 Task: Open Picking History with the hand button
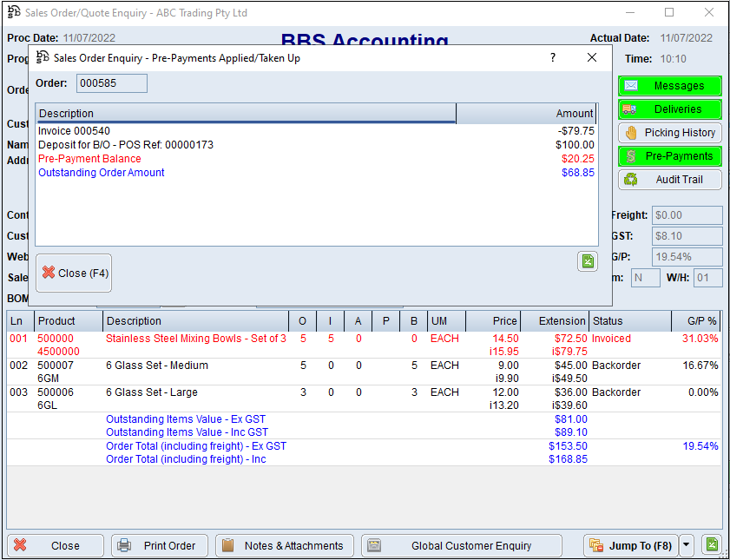[x=669, y=133]
